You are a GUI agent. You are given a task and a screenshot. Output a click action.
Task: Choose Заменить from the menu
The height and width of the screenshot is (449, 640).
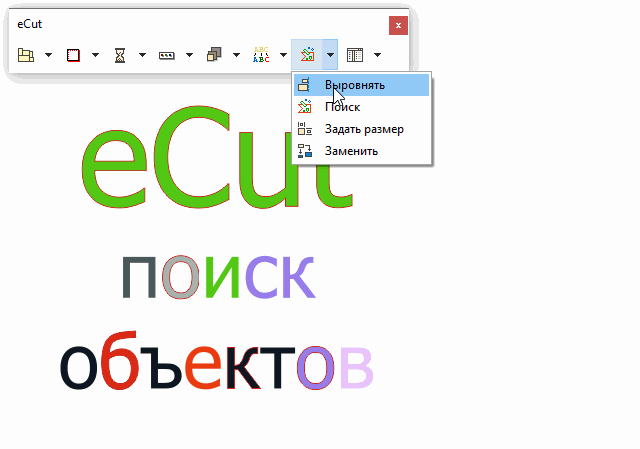pyautogui.click(x=362, y=151)
